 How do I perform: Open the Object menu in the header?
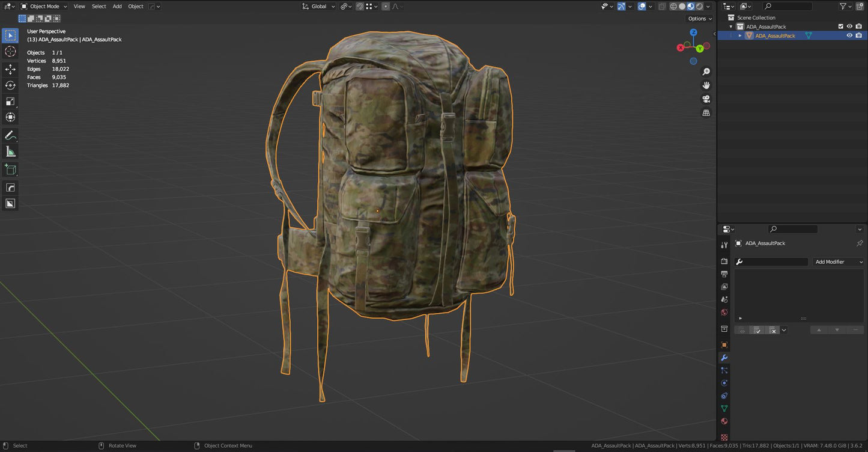pyautogui.click(x=136, y=6)
